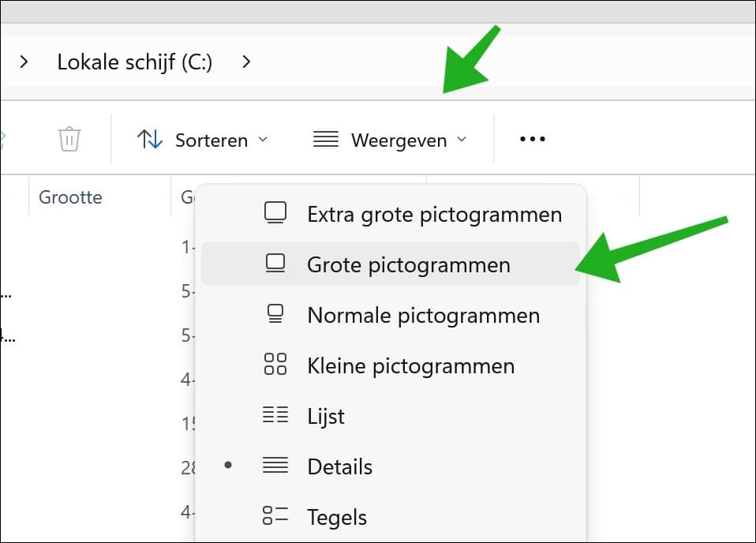Expand the breadcrumb chevron after Lokale schijf
The height and width of the screenshot is (543, 756).
tap(245, 62)
